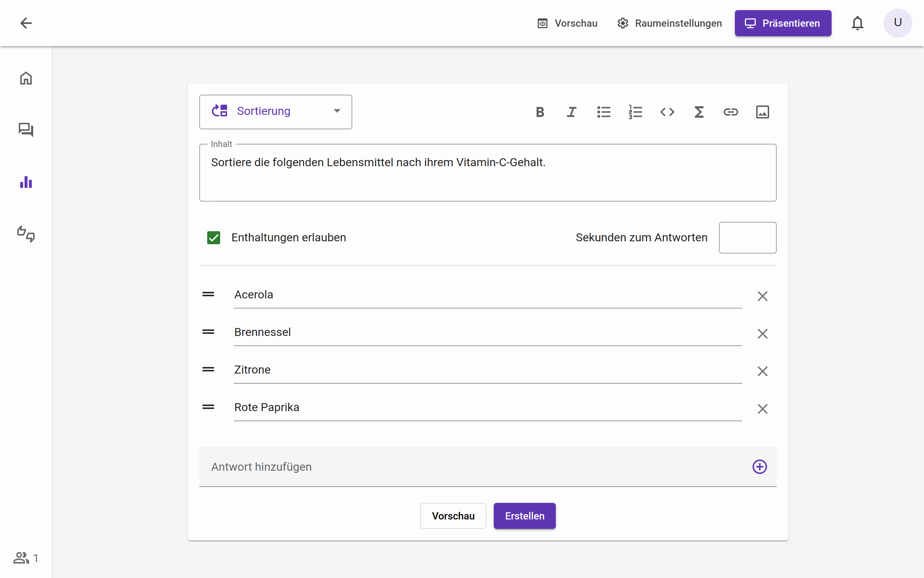
Task: Insert a numbered list
Action: (635, 112)
